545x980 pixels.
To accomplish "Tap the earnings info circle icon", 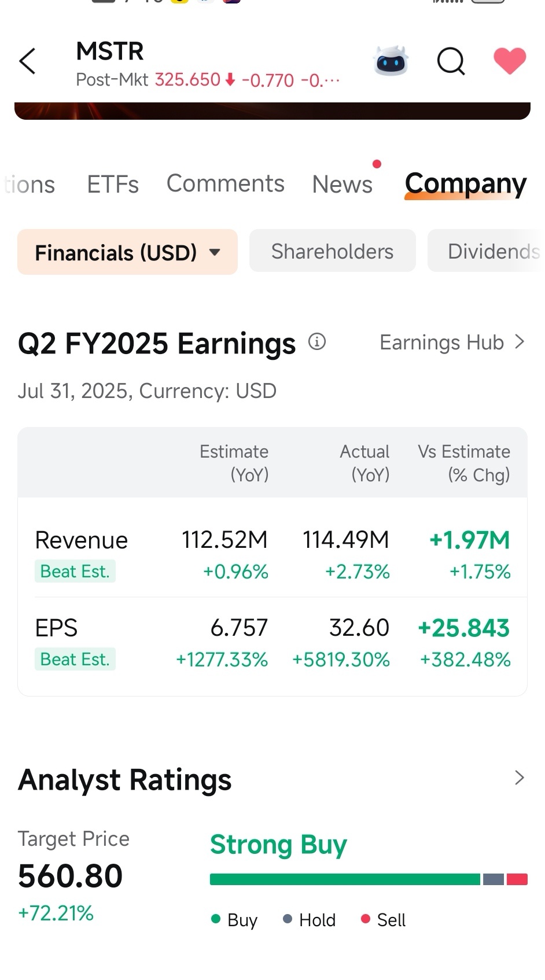I will (317, 342).
